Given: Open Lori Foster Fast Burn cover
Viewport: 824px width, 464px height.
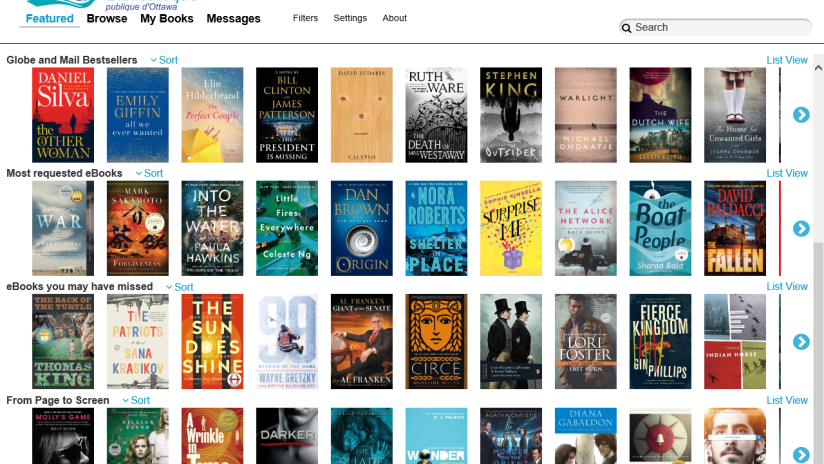Looking at the screenshot, I should pos(585,342).
